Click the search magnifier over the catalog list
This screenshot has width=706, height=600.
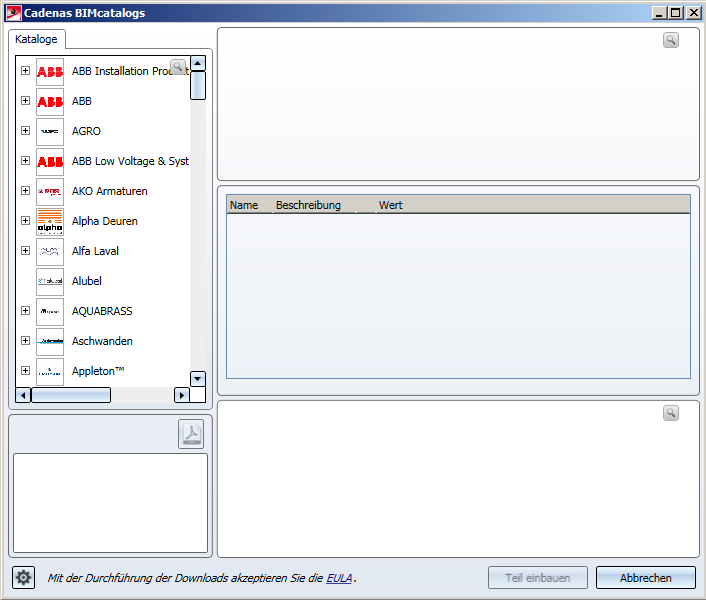click(178, 67)
